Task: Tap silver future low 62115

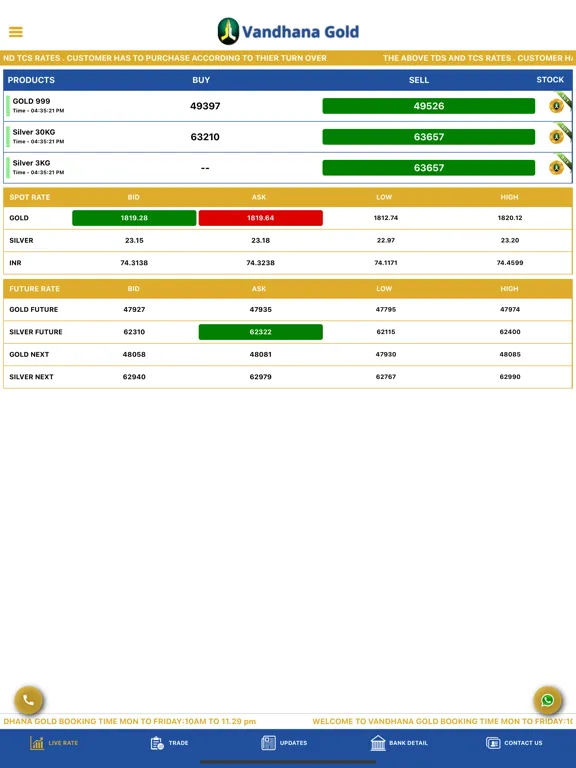Action: tap(386, 332)
